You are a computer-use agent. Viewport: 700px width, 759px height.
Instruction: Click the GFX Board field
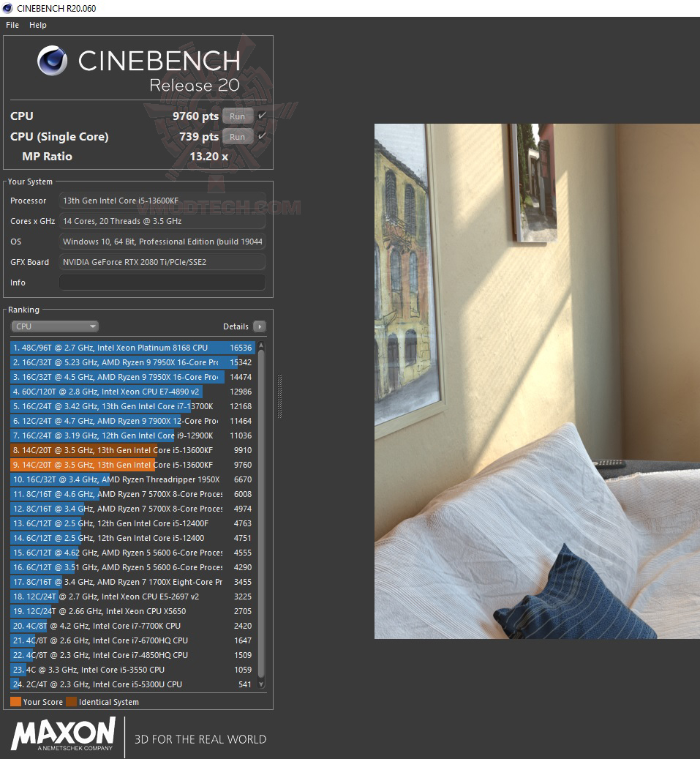click(162, 262)
